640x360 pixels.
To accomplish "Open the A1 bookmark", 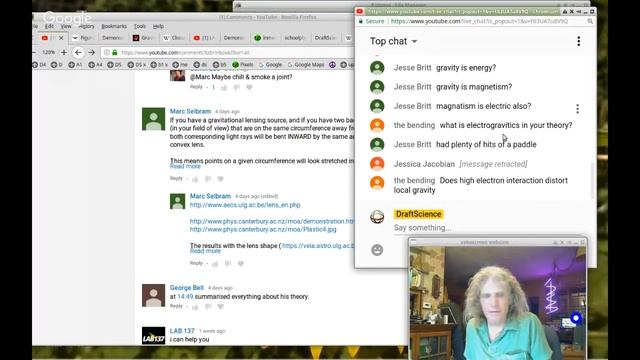I will (75, 64).
